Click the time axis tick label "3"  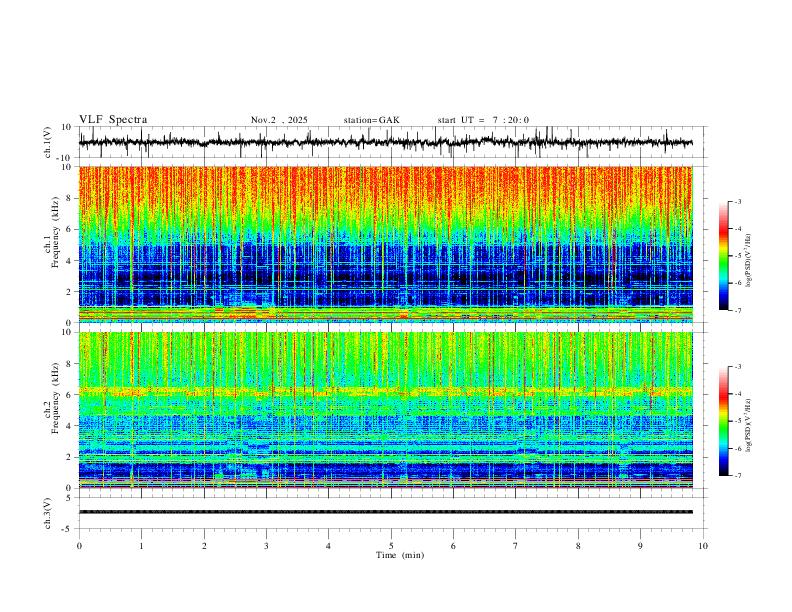coord(266,546)
